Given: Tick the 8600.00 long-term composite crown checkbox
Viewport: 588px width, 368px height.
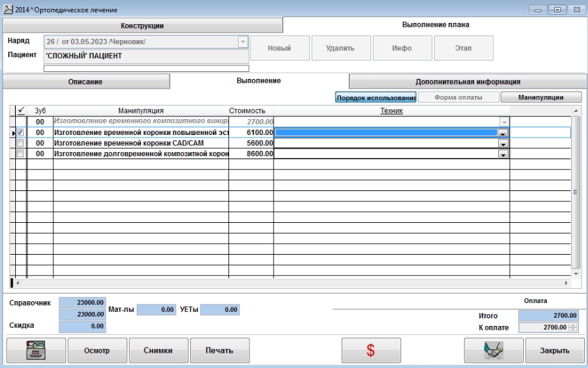Looking at the screenshot, I should coord(20,154).
